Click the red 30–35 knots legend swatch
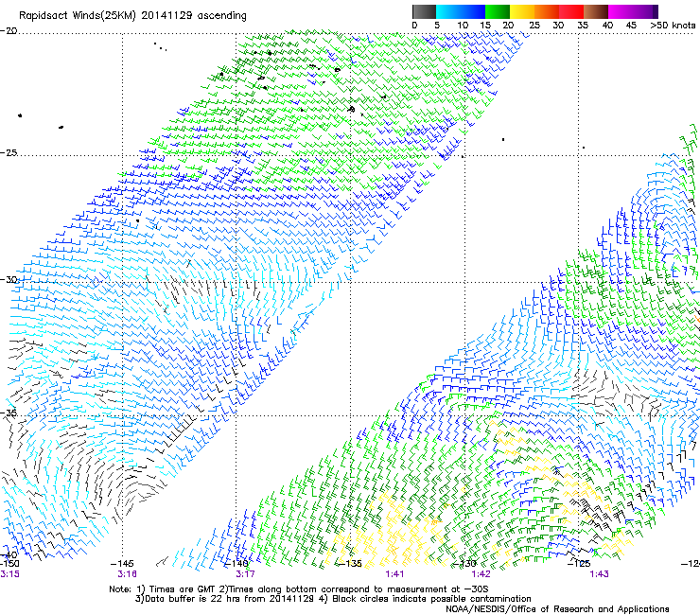This screenshot has width=700, height=615. (x=571, y=11)
